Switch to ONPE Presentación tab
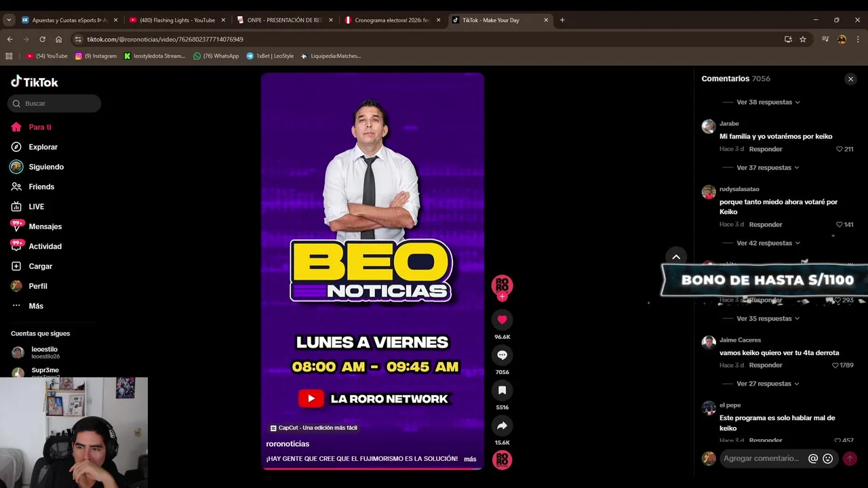 click(x=283, y=20)
